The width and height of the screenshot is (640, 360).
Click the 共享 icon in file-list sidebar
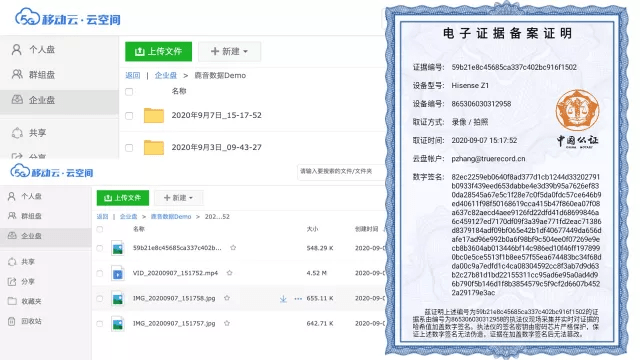[x=12, y=262]
